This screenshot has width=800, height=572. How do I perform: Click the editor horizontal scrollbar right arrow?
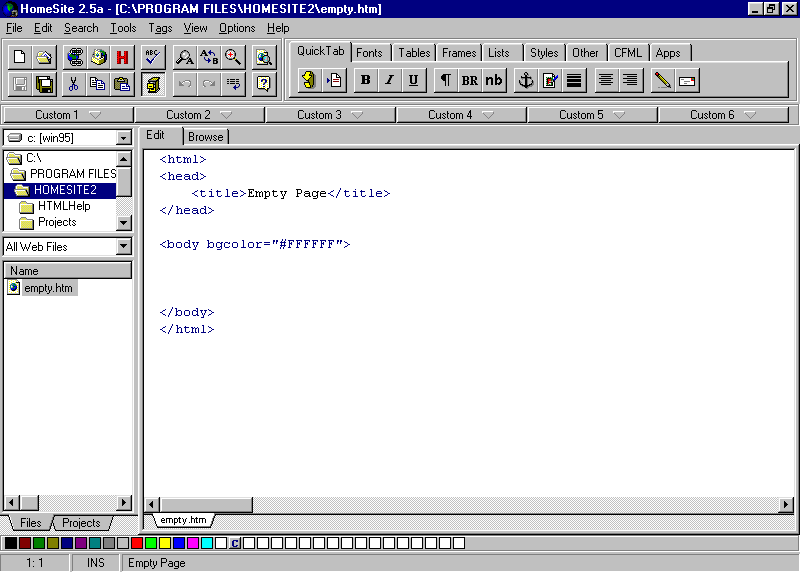coord(786,505)
